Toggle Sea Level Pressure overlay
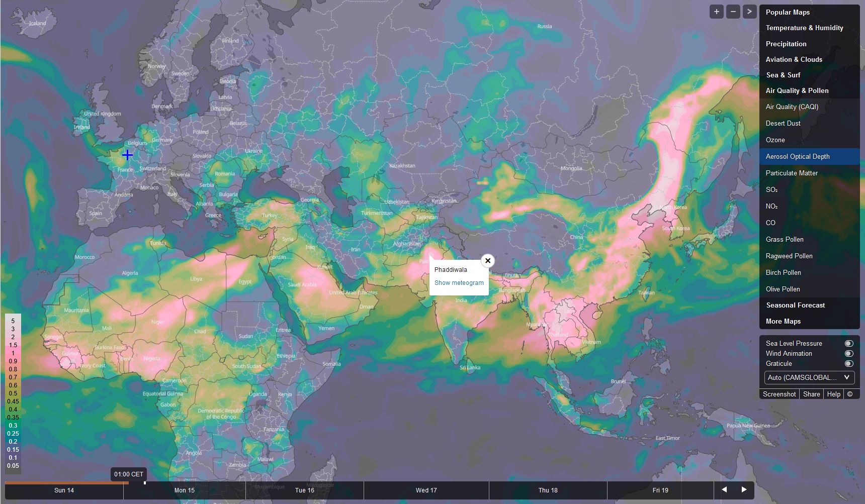The height and width of the screenshot is (504, 865). pos(849,343)
